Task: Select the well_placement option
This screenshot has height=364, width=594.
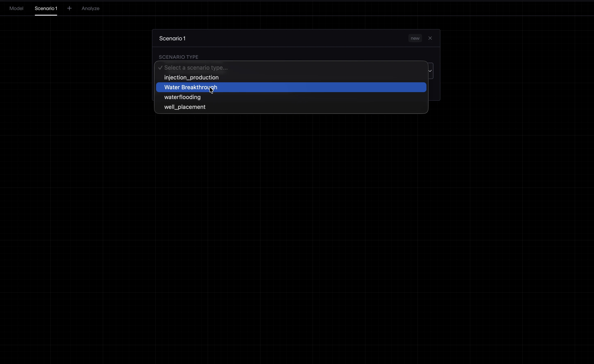Action: [291, 107]
